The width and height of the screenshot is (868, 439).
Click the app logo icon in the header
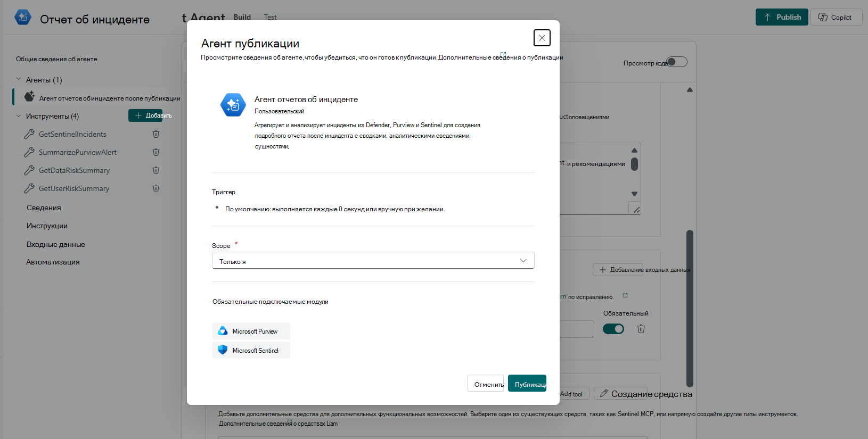(23, 18)
